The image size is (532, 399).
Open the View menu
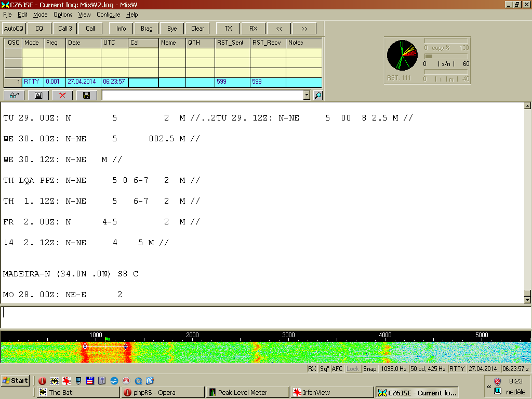(x=85, y=15)
